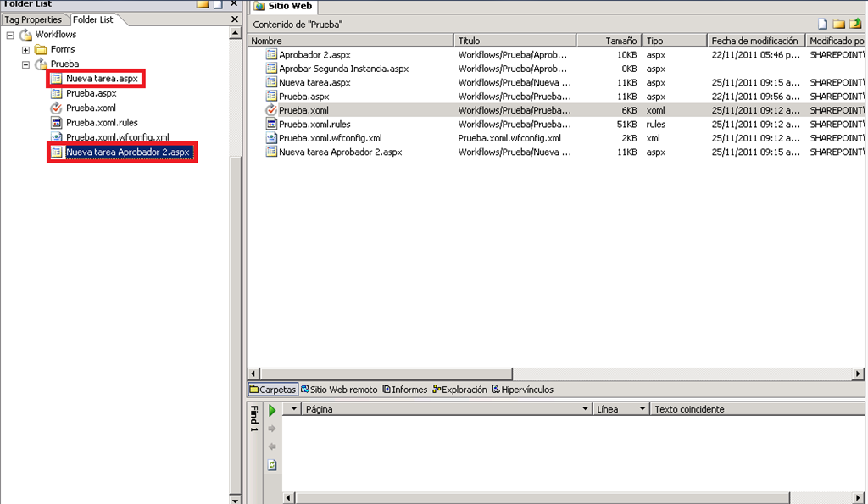Create a new page with the toolbar icon

tap(822, 24)
